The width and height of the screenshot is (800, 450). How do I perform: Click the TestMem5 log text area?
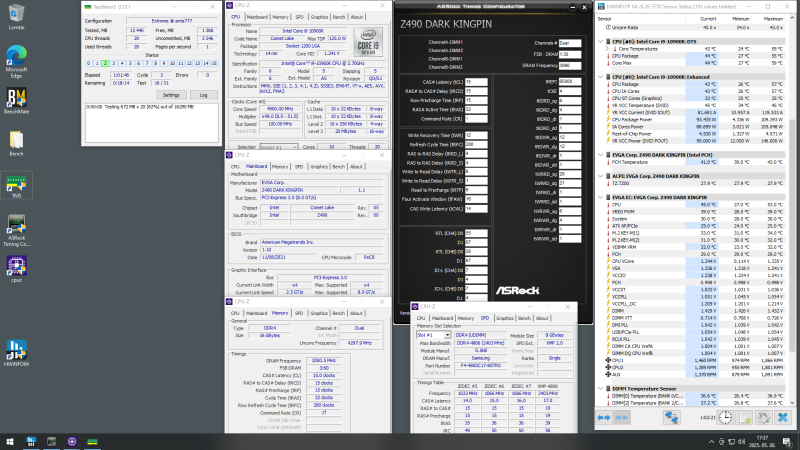click(152, 123)
